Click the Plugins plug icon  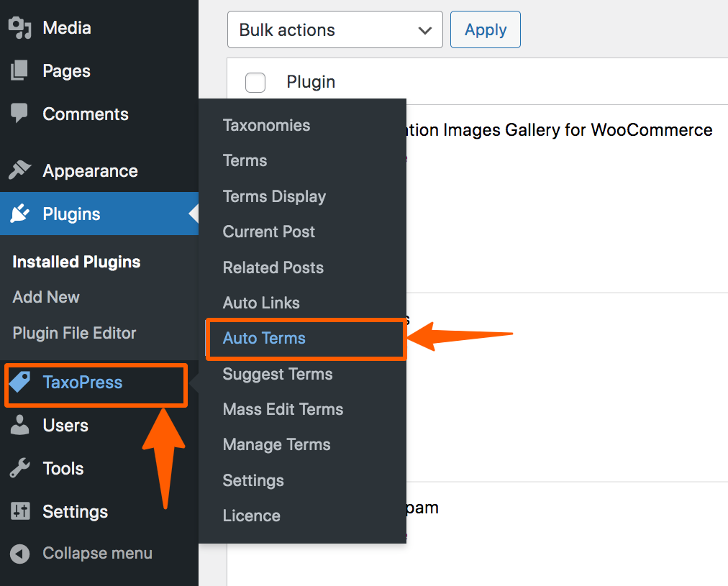(20, 214)
